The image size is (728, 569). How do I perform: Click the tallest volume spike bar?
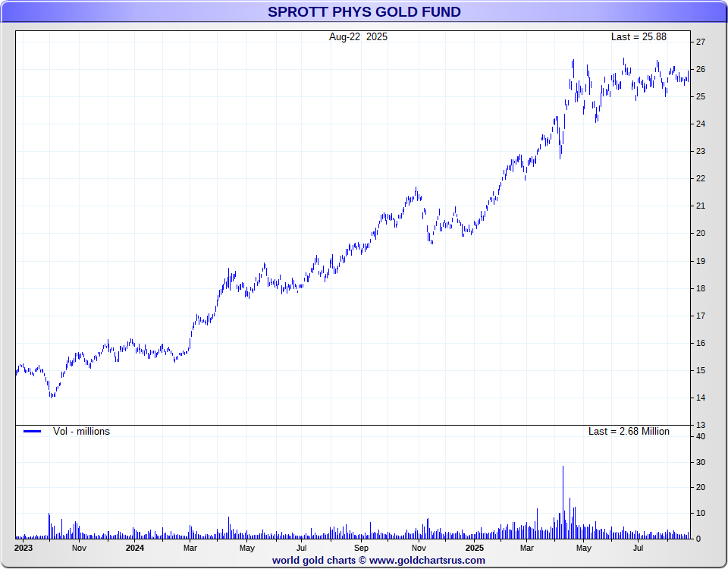[x=563, y=502]
